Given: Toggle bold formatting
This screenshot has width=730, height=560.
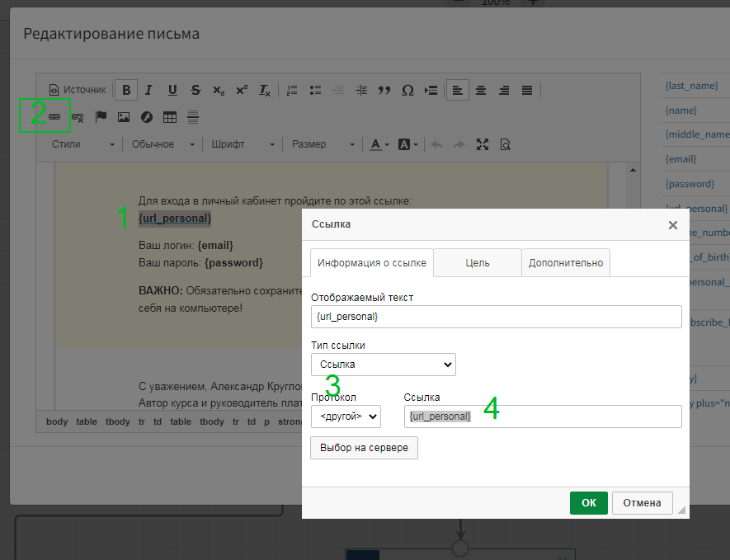Looking at the screenshot, I should point(126,90).
